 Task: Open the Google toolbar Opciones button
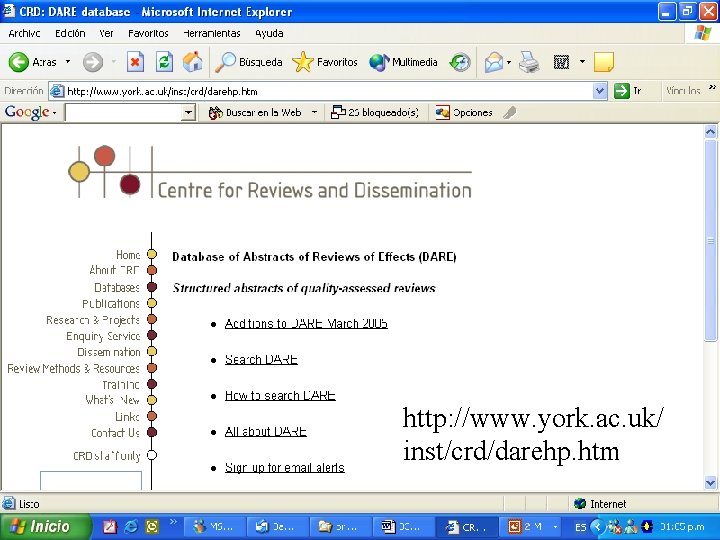[x=464, y=112]
